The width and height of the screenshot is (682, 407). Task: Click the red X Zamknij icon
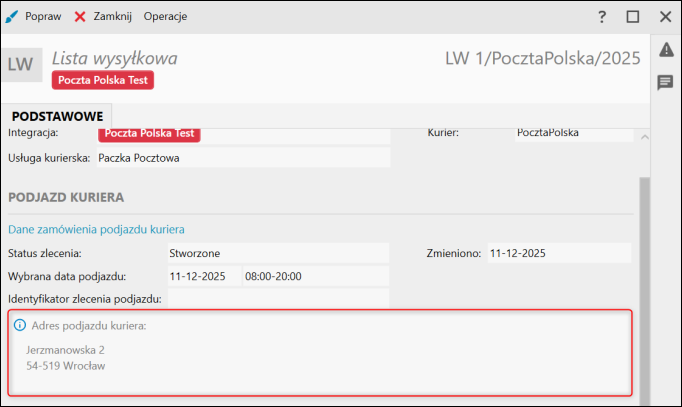tap(80, 17)
